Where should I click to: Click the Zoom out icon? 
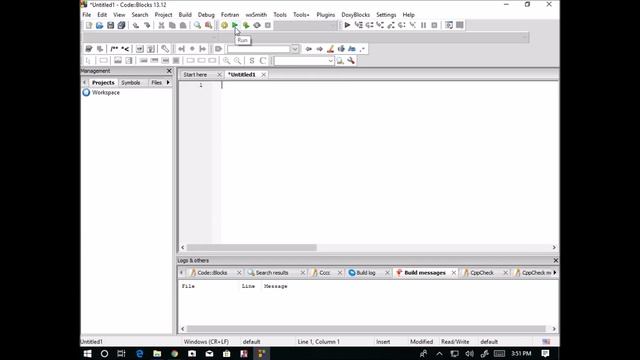[x=238, y=61]
